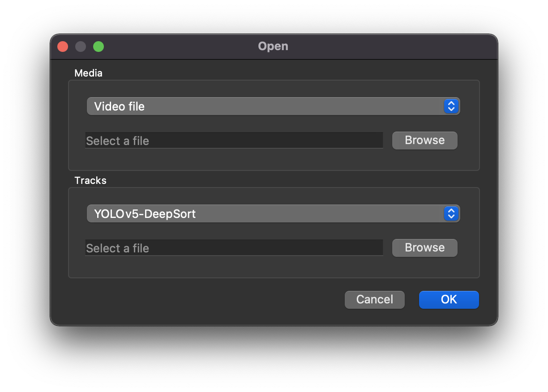Click the gray minimize window button
Viewport: 548px width, 392px height.
tap(81, 47)
